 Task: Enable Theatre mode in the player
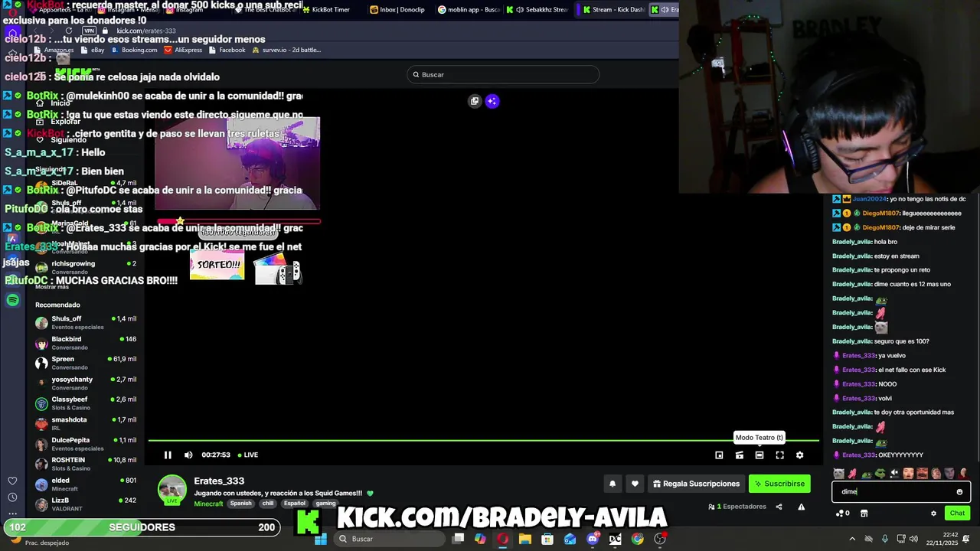pyautogui.click(x=759, y=455)
